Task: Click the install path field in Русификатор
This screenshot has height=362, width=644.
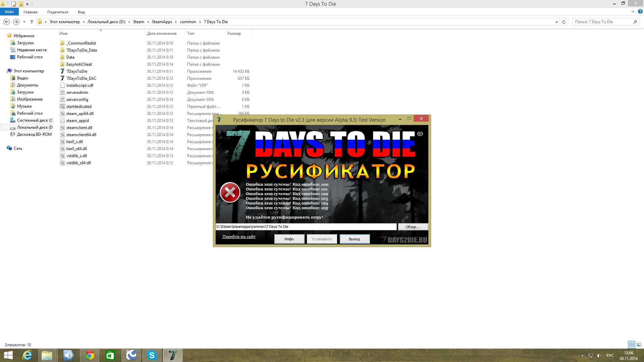Action: click(x=306, y=227)
